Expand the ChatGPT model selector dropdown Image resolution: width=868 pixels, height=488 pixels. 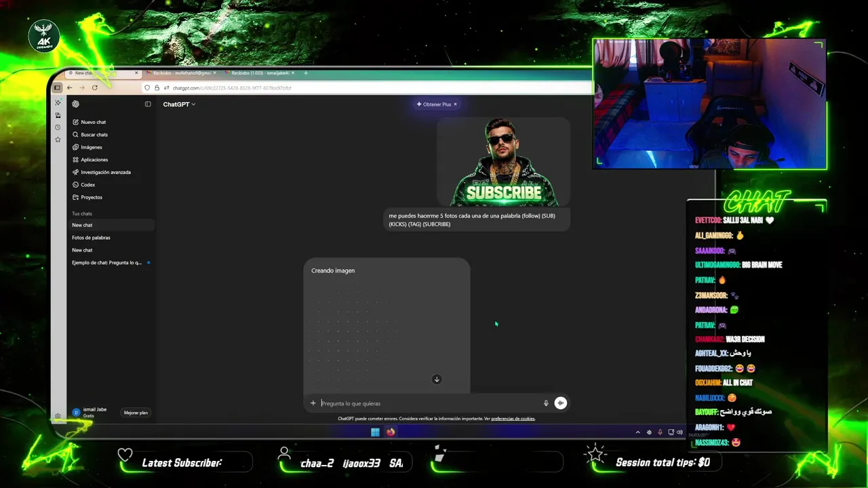[179, 104]
